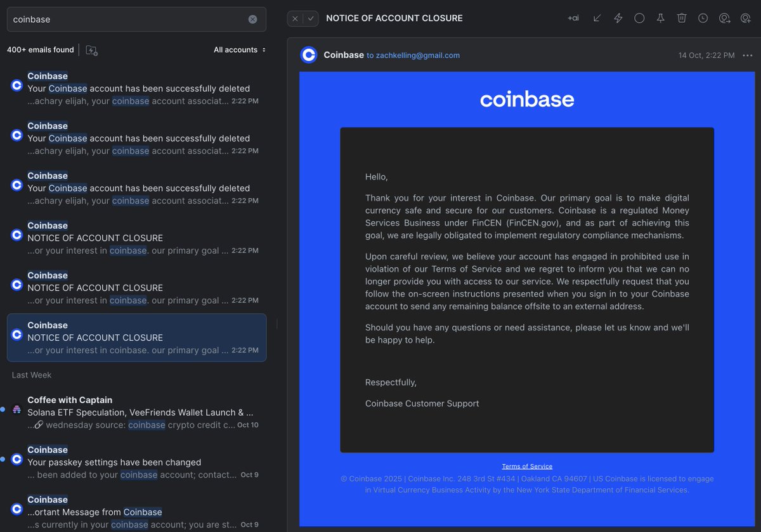This screenshot has height=532, width=761.
Task: Click unread dot beside passkey settings email
Action: pos(3,459)
